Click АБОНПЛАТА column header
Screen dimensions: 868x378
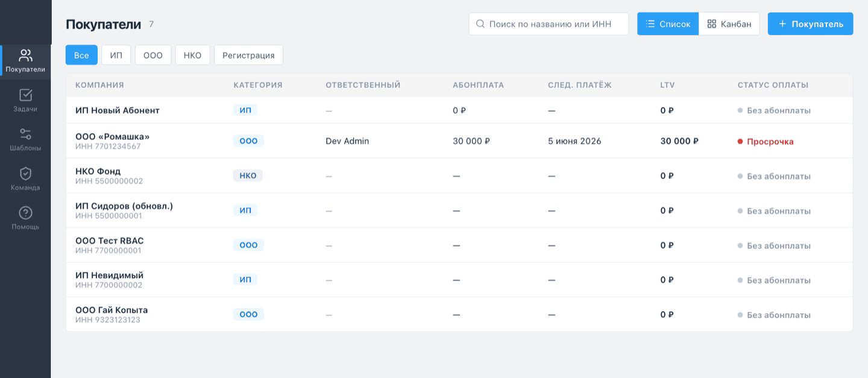pyautogui.click(x=478, y=85)
